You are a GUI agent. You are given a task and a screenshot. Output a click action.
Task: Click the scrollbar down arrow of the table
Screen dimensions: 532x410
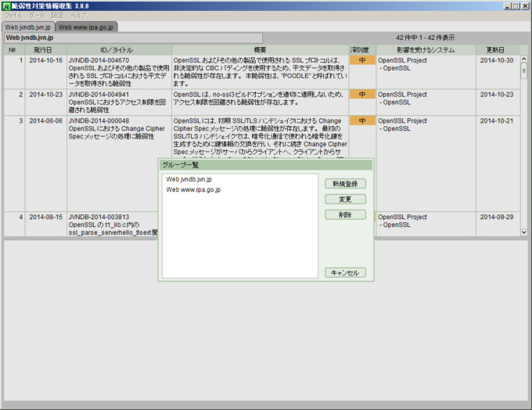coord(523,232)
